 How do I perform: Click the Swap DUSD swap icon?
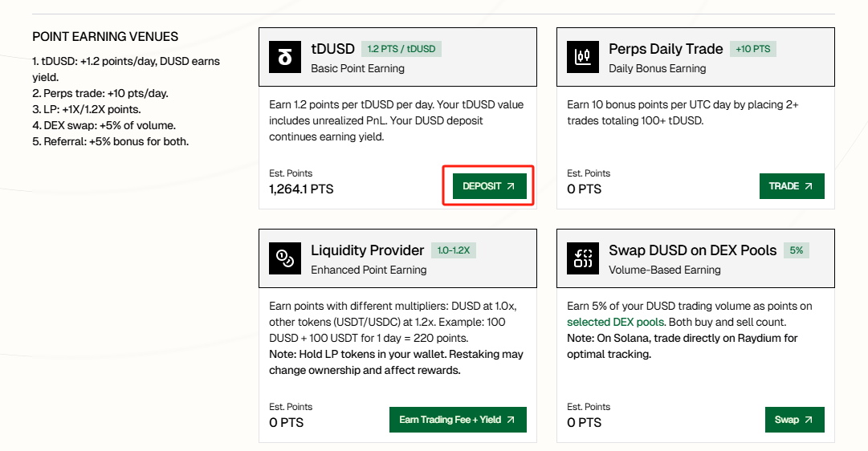pos(582,259)
